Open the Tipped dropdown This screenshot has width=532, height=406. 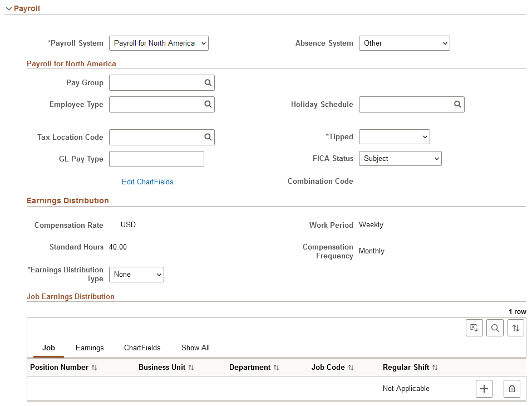click(394, 136)
